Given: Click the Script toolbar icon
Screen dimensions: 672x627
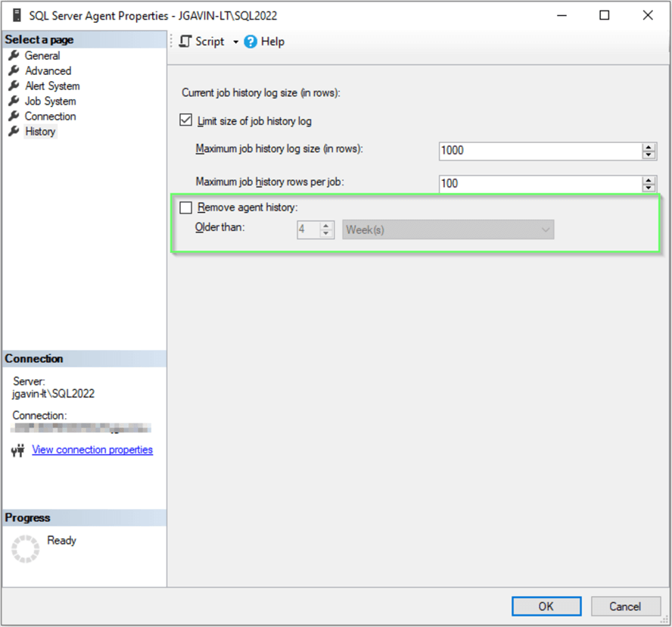Looking at the screenshot, I should (x=185, y=42).
